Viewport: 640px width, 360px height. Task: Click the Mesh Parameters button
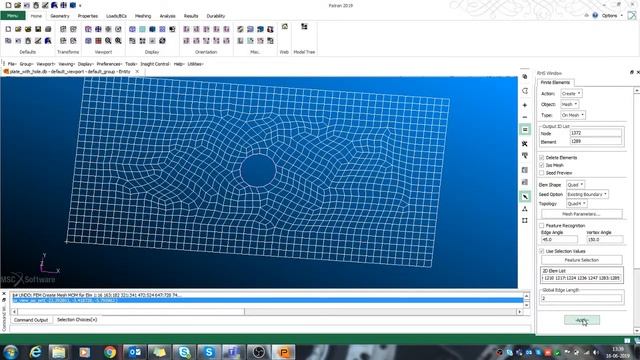(x=582, y=214)
